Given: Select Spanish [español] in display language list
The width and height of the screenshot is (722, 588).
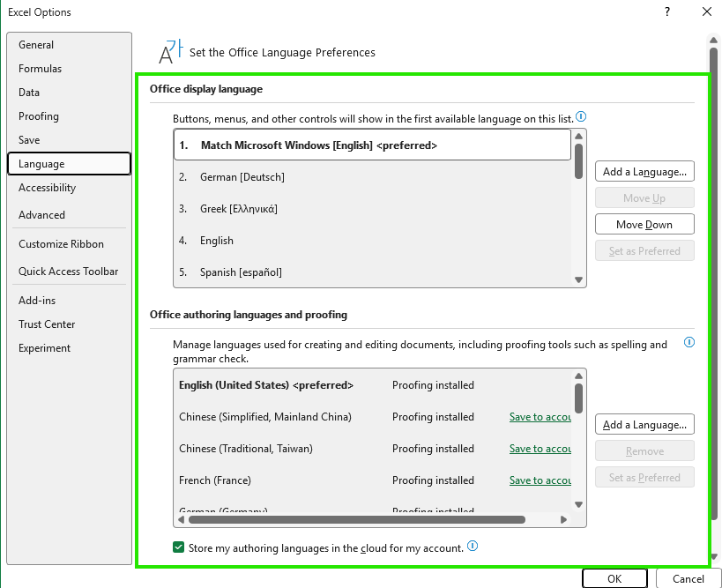Looking at the screenshot, I should [x=372, y=272].
